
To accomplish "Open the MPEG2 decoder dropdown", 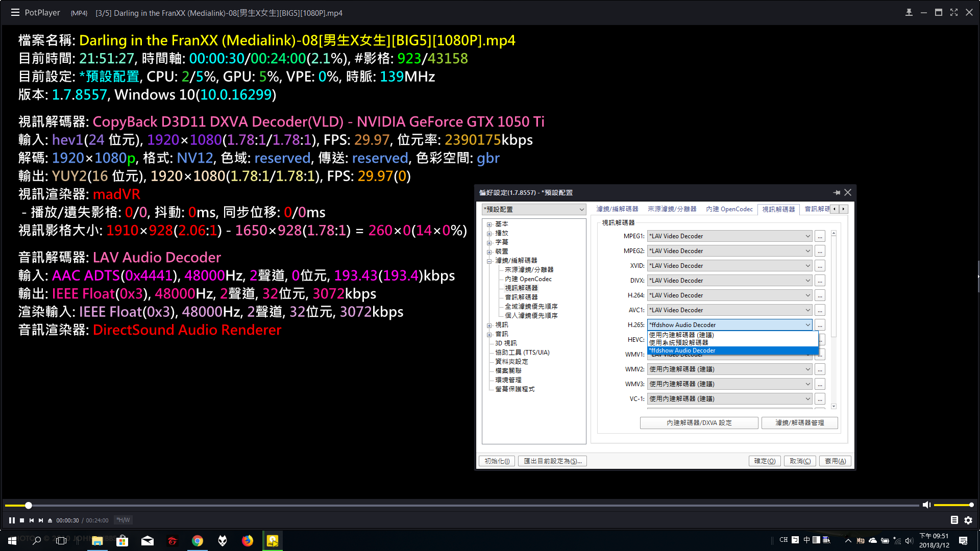I will coord(729,251).
